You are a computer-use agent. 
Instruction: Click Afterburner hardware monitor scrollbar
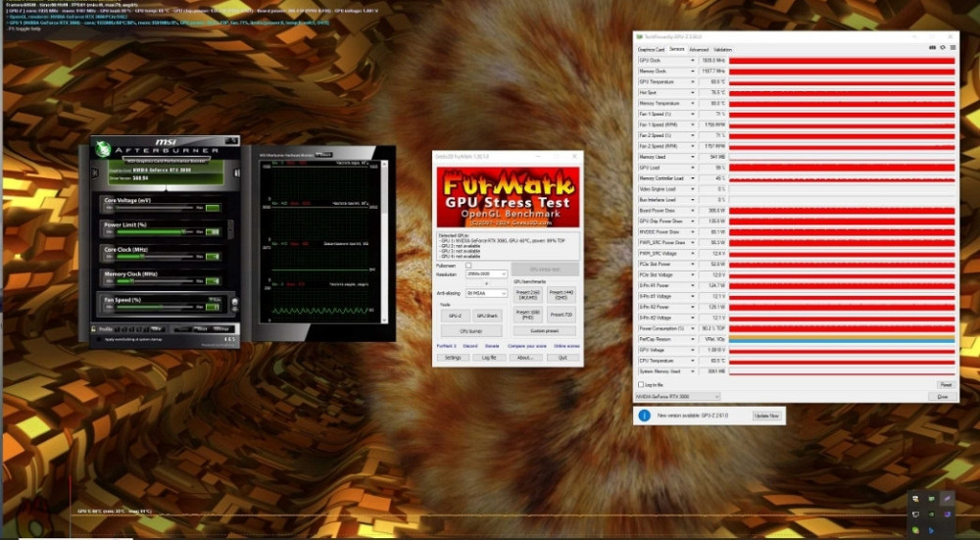click(x=384, y=241)
